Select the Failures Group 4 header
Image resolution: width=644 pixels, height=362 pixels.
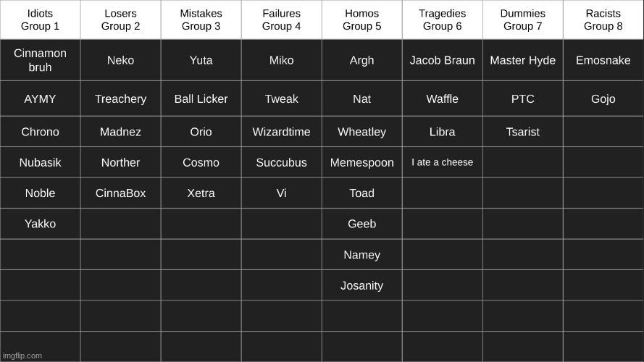[x=281, y=20]
